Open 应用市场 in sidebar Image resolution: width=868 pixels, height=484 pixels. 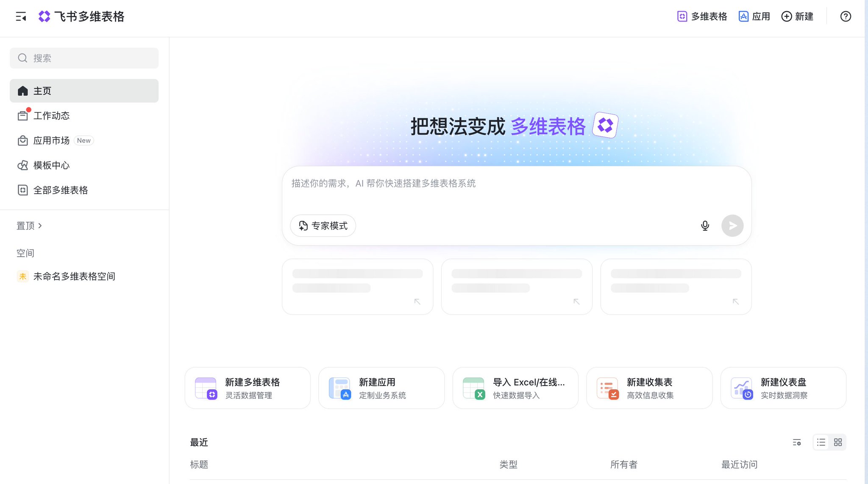[x=84, y=140]
